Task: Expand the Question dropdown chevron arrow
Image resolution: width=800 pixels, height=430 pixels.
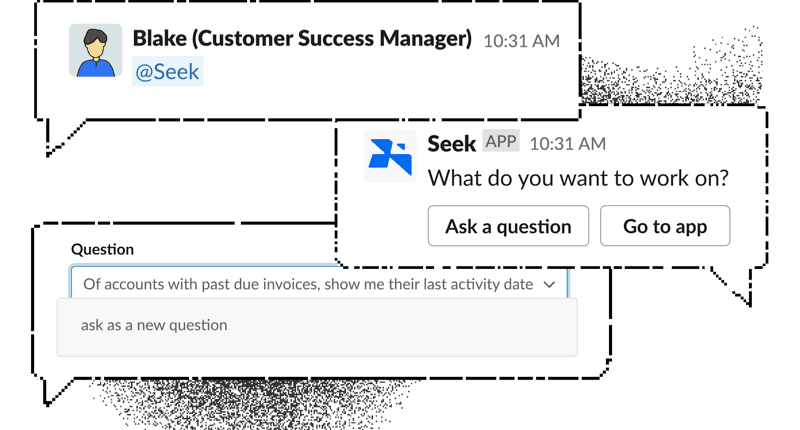Action: pos(549,284)
